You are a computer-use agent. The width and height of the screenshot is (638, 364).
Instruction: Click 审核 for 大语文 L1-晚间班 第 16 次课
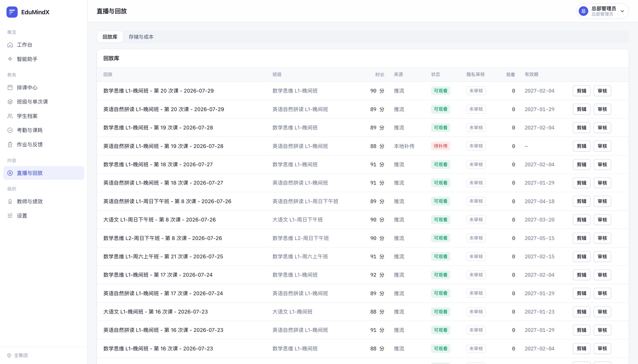coord(602,312)
